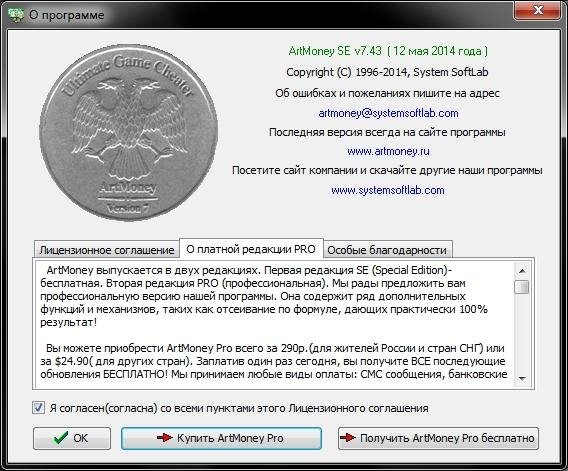Screen dimensions: 568x471
Task: Open the Особые благодарности tab
Action: tap(387, 250)
